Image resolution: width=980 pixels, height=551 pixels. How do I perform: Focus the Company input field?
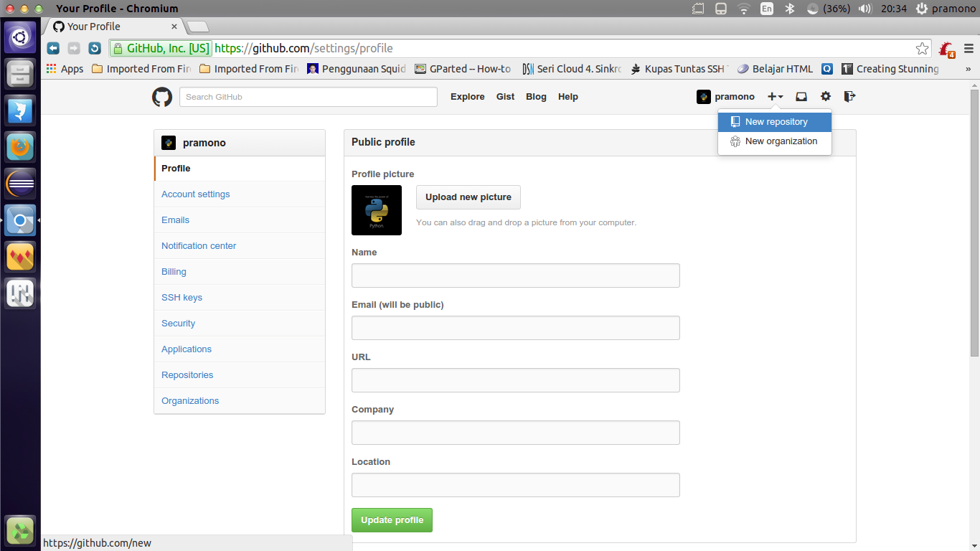coord(516,433)
